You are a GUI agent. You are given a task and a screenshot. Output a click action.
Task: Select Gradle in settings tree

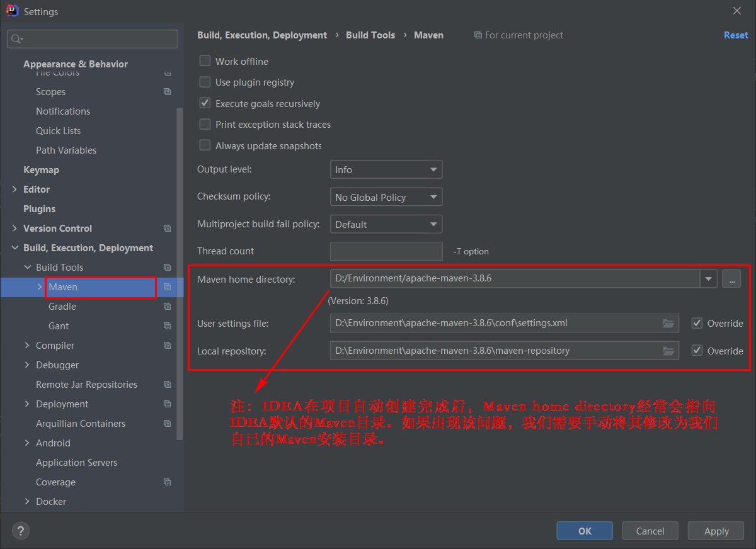62,307
